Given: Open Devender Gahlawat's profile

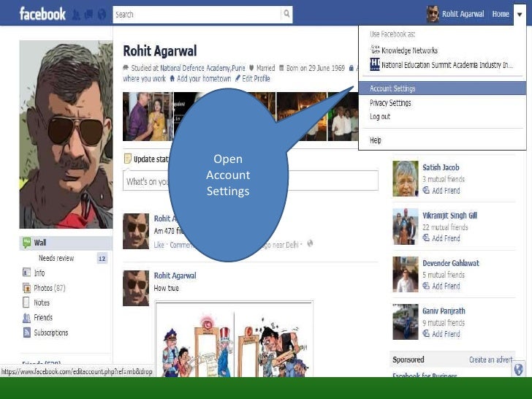Looking at the screenshot, I should [x=451, y=263].
